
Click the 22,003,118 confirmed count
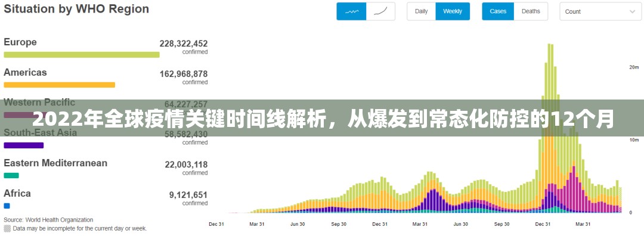(x=186, y=164)
